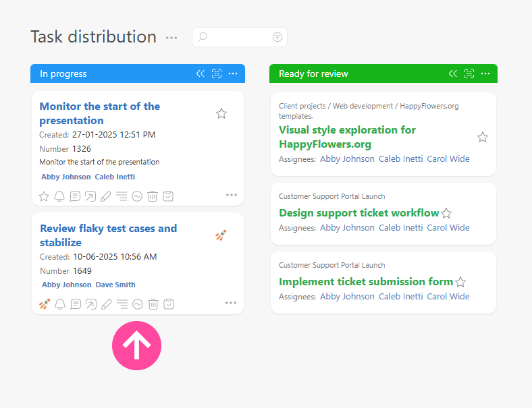
Task: Click assignee Dave Smith on the Review flaky card
Action: [x=115, y=285]
